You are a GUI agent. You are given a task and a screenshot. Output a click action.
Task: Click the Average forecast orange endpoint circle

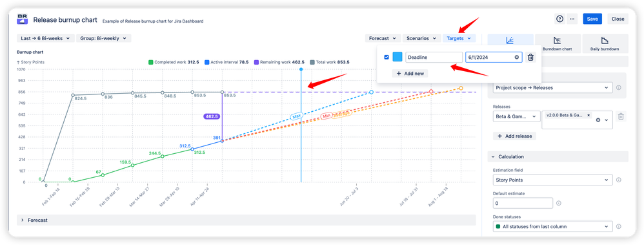click(x=461, y=88)
